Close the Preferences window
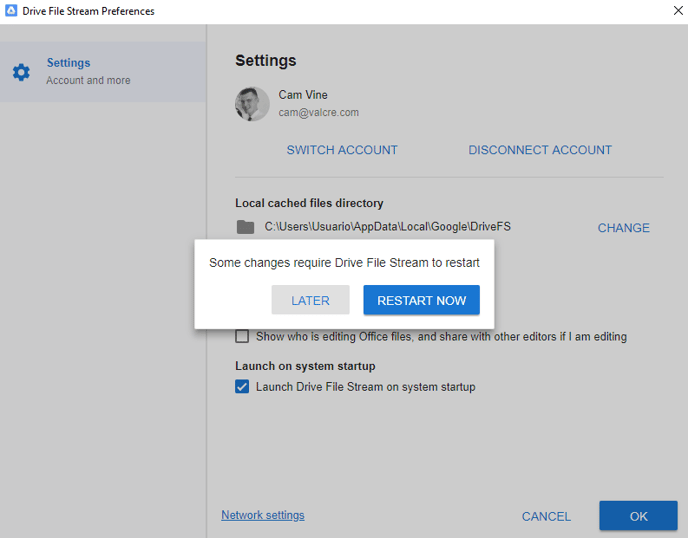Image resolution: width=688 pixels, height=538 pixels. pyautogui.click(x=678, y=11)
